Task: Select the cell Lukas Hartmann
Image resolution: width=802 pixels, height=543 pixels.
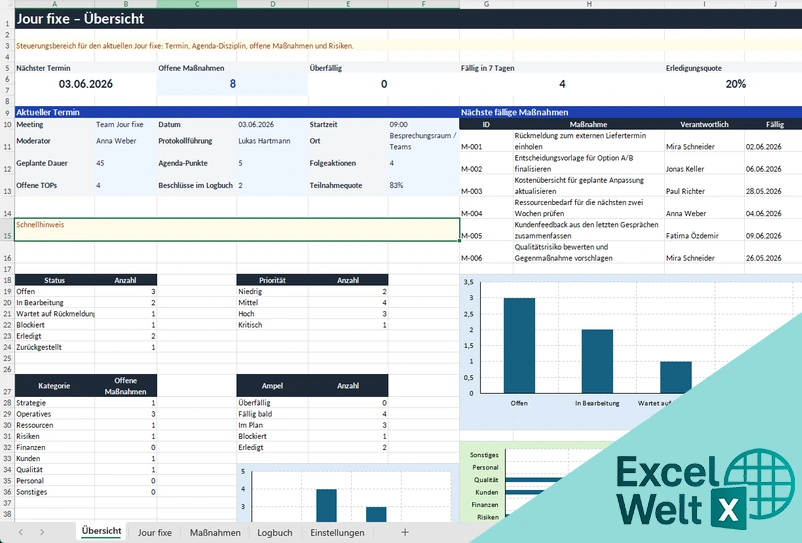Action: point(272,141)
